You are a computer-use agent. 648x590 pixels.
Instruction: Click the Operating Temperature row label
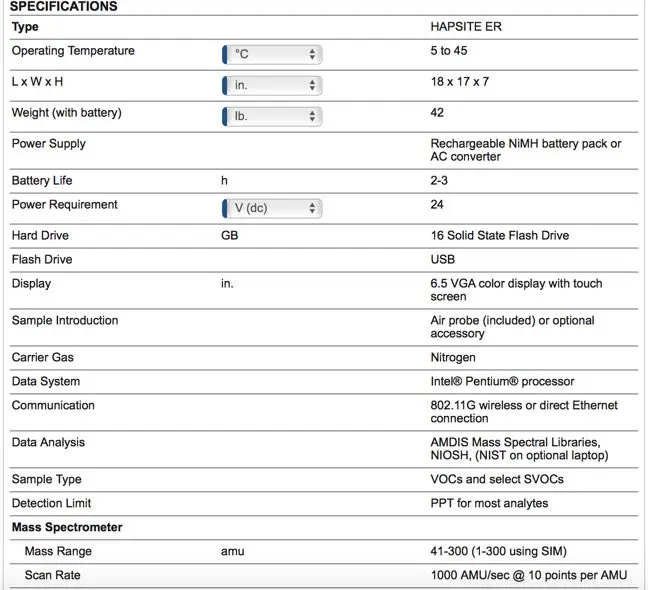(73, 51)
